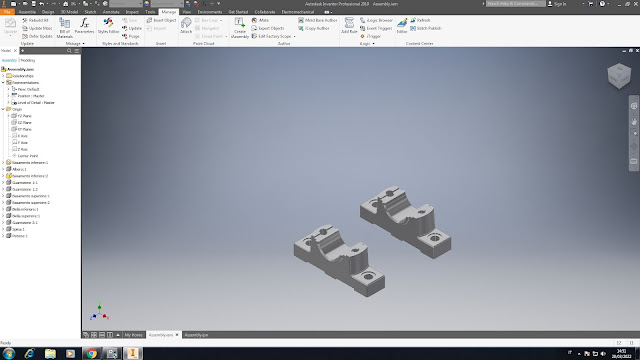This screenshot has height=360, width=640.
Task: Open the Tools ribbon tab
Action: coord(150,12)
